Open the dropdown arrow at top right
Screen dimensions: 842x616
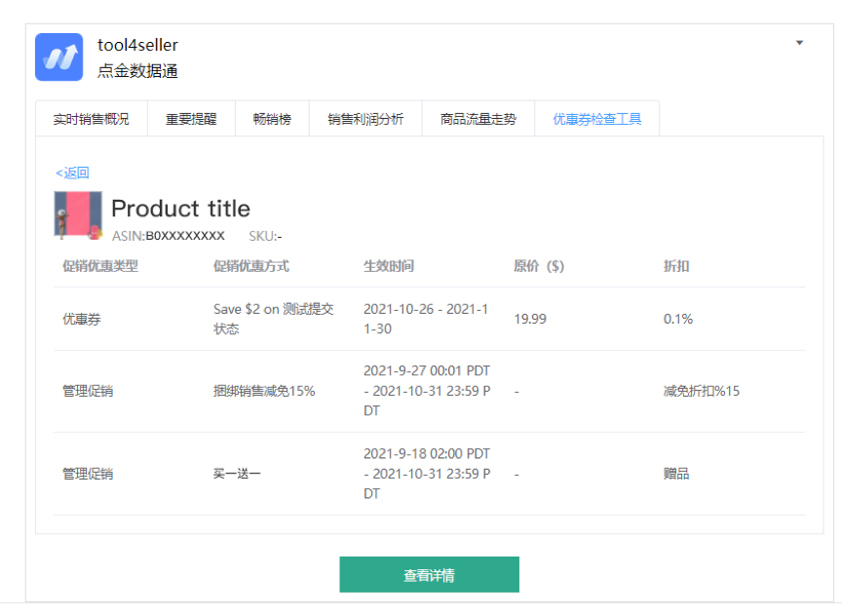pyautogui.click(x=799, y=42)
